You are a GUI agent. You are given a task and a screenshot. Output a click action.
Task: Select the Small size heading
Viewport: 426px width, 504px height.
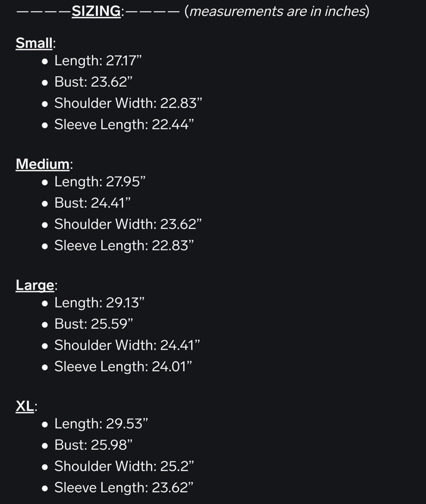(x=34, y=43)
